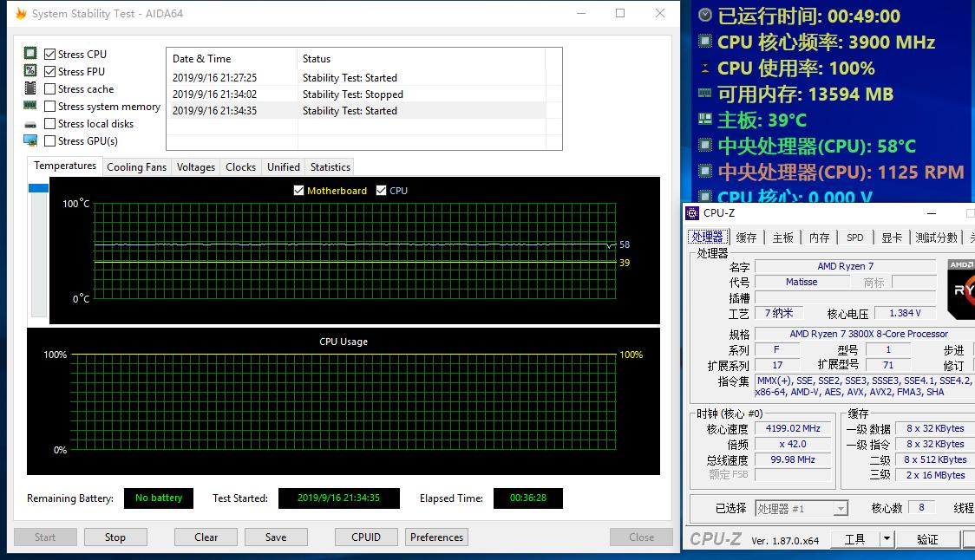The width and height of the screenshot is (975, 560).
Task: Click the AIDA64 flame icon in title bar
Action: 21,13
